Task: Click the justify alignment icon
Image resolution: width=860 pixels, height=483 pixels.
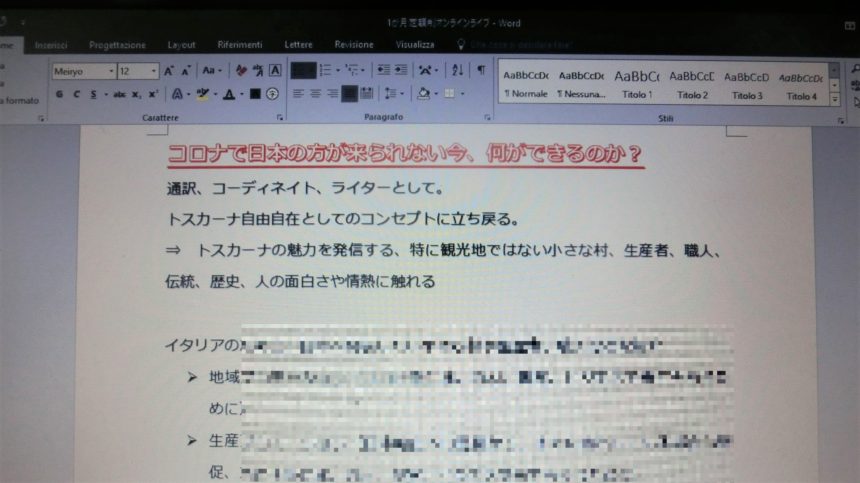Action: (x=350, y=94)
